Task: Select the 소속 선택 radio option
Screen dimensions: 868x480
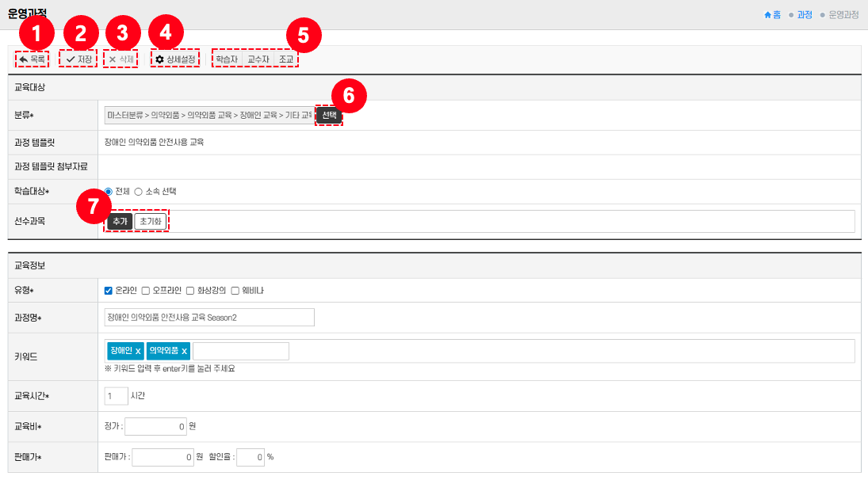Action: [138, 192]
